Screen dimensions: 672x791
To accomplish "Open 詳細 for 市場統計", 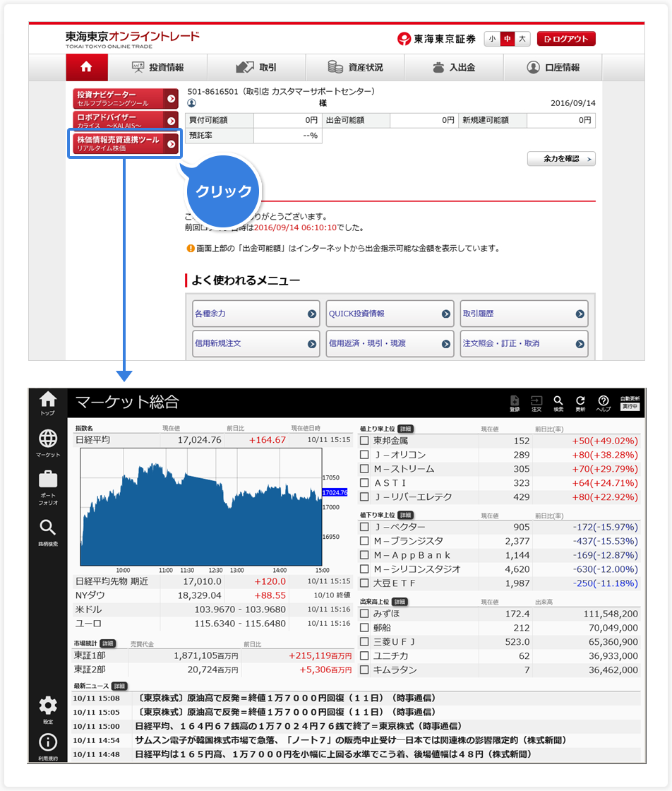I will coord(108,643).
